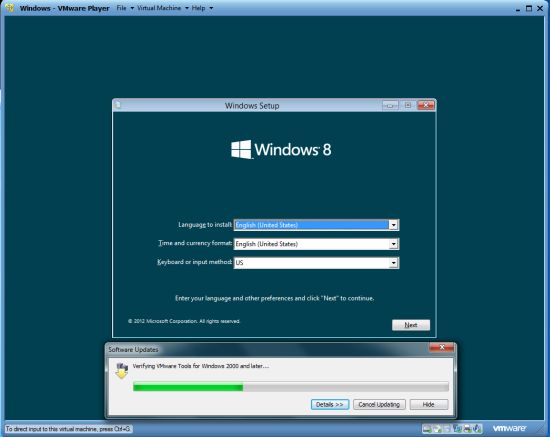This screenshot has height=437, width=550.
Task: Expand the Language to install dropdown arrow
Action: 394,225
